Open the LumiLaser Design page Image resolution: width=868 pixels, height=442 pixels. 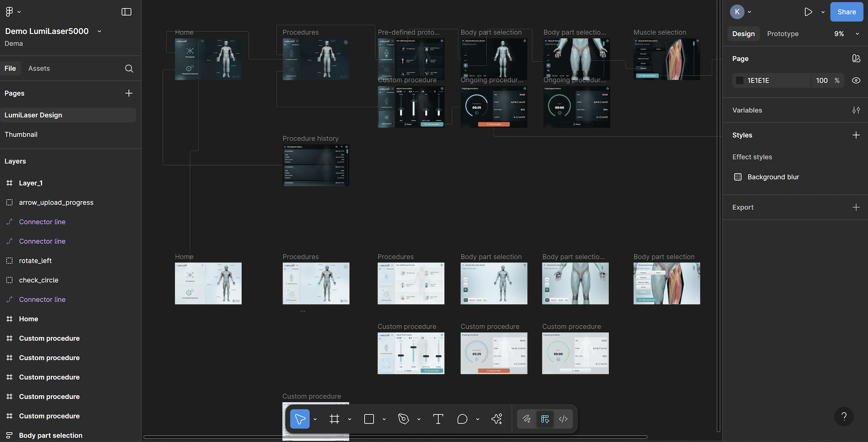tap(68, 115)
